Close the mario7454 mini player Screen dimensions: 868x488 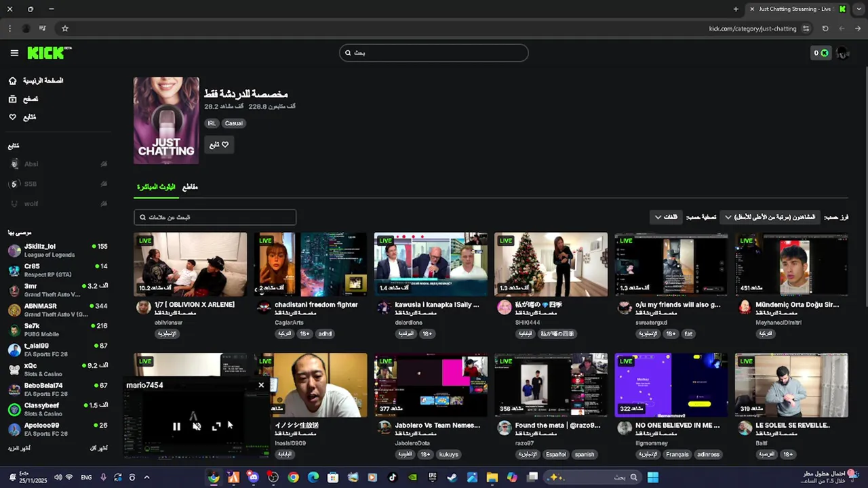(x=261, y=385)
